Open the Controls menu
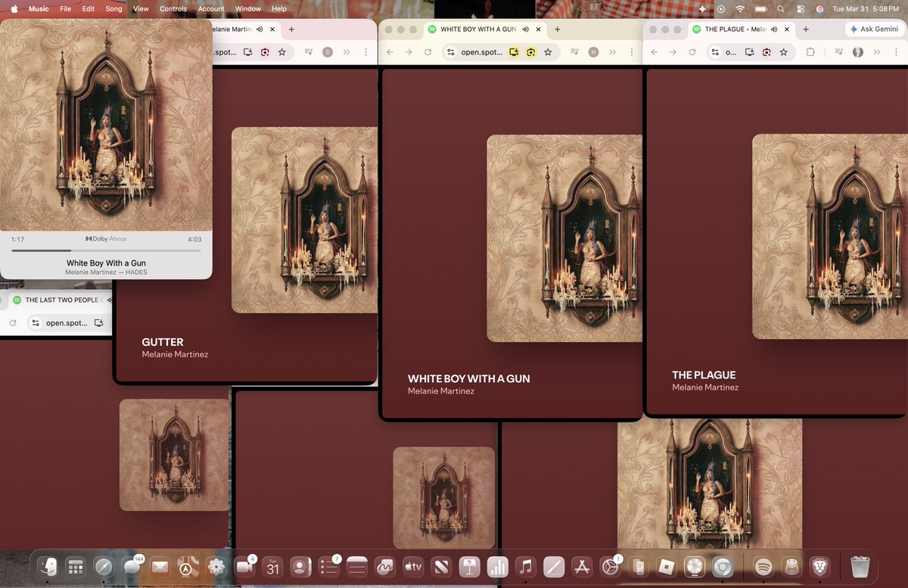This screenshot has height=588, width=908. (x=173, y=9)
